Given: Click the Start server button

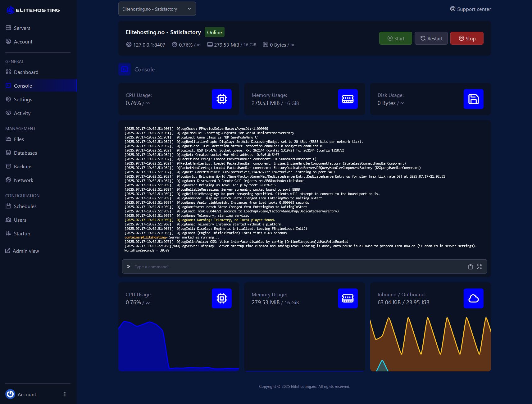Looking at the screenshot, I should [x=396, y=38].
